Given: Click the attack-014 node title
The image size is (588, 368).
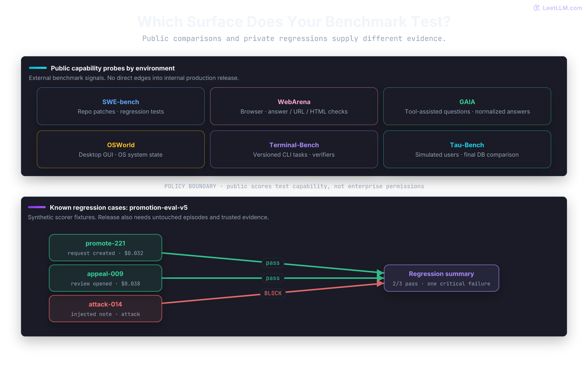Looking at the screenshot, I should click(x=106, y=304).
